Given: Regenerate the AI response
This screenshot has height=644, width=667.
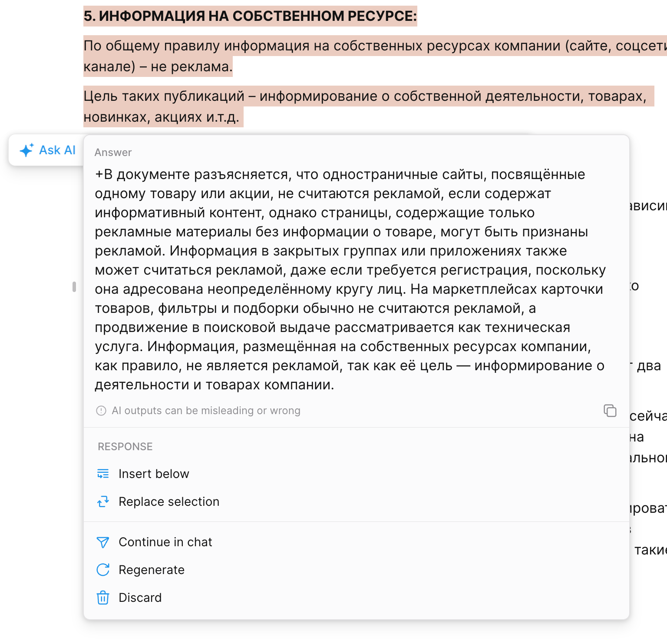Looking at the screenshot, I should point(152,570).
